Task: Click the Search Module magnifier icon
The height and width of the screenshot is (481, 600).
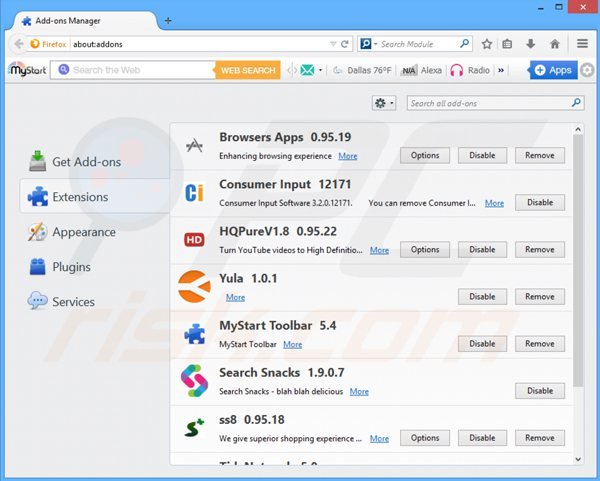Action: (x=464, y=44)
